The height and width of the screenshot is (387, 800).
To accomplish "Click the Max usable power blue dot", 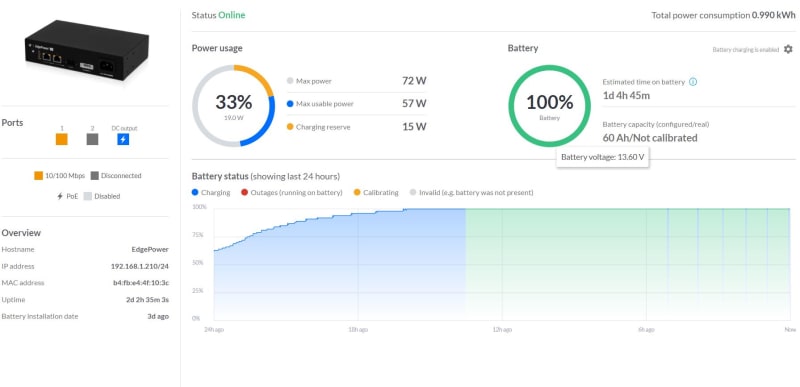I will pyautogui.click(x=290, y=104).
